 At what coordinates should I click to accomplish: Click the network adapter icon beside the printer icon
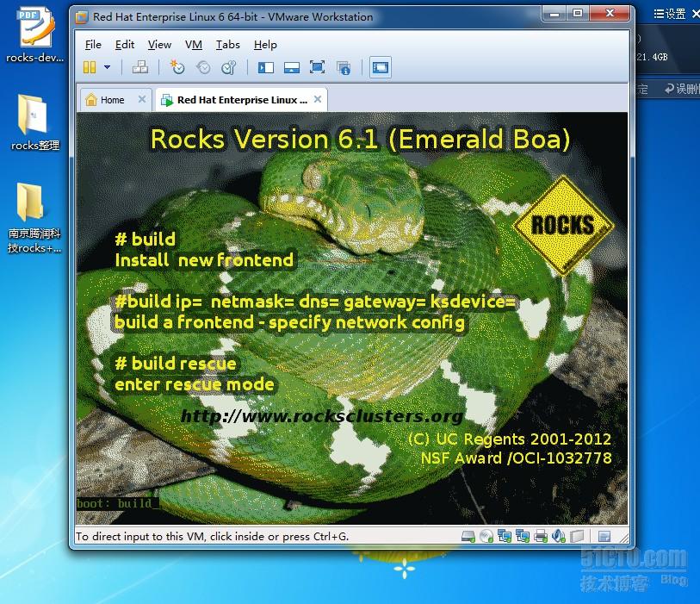click(x=523, y=536)
